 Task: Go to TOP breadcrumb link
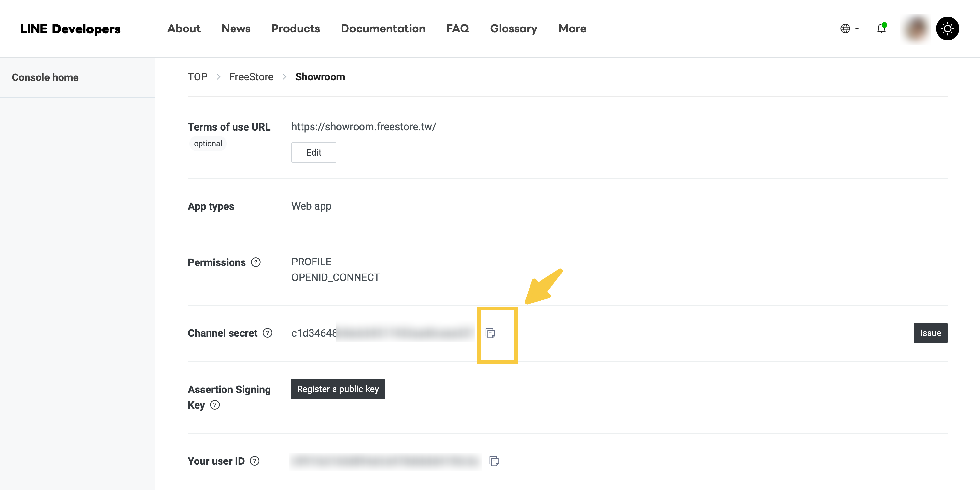198,77
